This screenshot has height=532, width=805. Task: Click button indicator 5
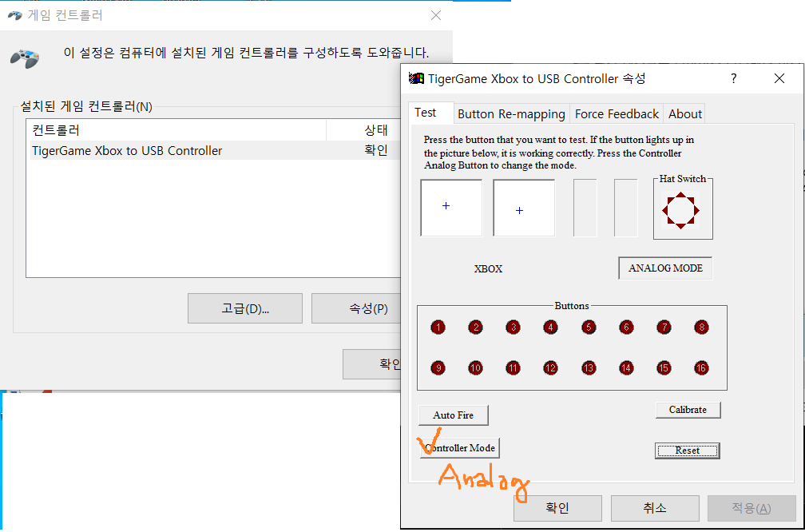(x=589, y=328)
